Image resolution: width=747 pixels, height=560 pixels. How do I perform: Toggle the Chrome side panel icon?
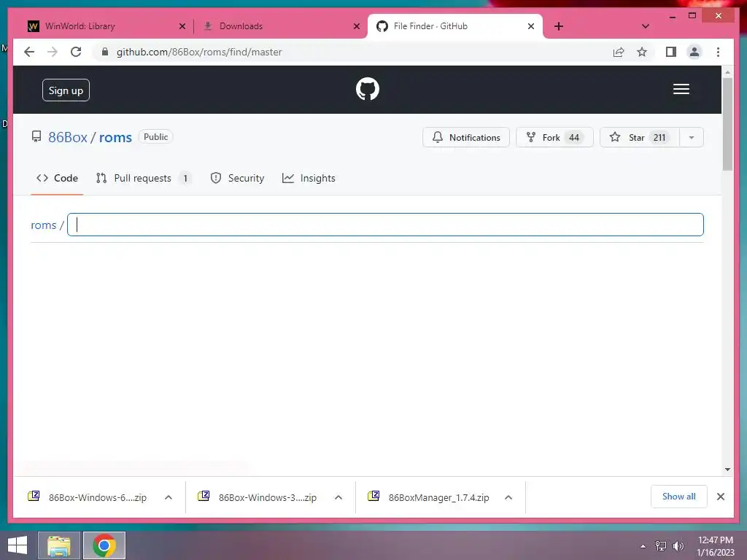point(671,52)
